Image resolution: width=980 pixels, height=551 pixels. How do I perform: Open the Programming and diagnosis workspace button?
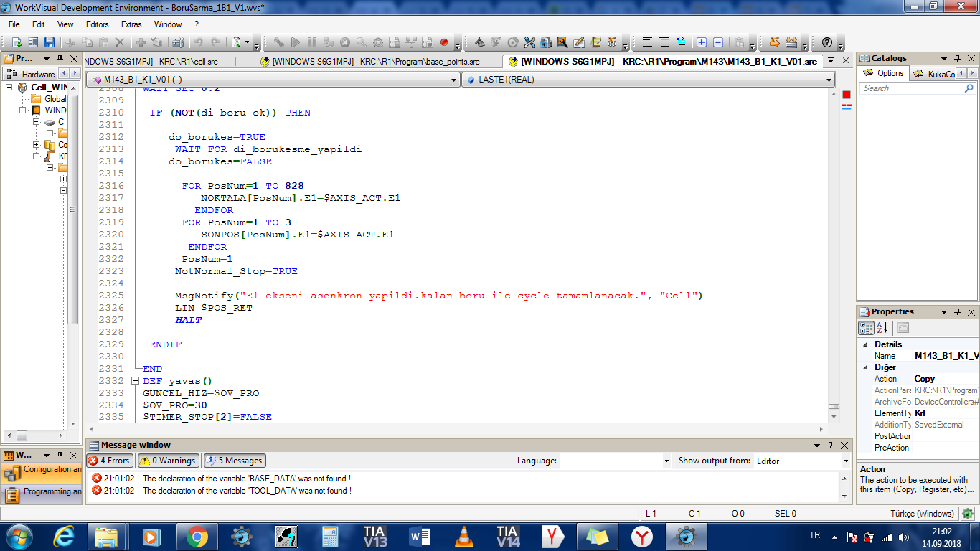coord(42,494)
